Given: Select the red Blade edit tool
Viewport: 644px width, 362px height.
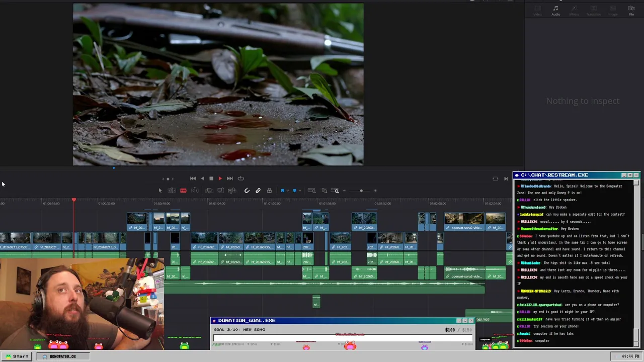Looking at the screenshot, I should [x=183, y=191].
